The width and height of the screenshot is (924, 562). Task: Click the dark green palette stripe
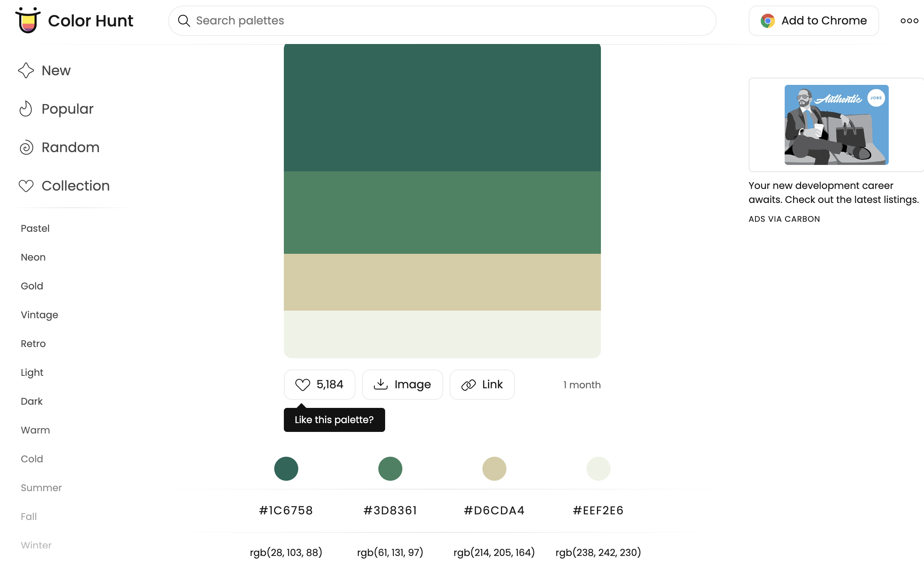point(442,108)
